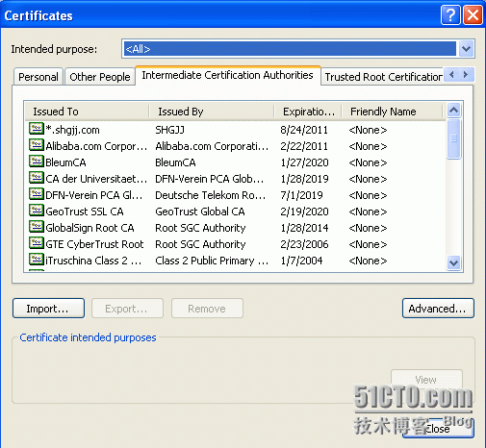Click the GeoTrust Global CA issuer cell

(200, 212)
